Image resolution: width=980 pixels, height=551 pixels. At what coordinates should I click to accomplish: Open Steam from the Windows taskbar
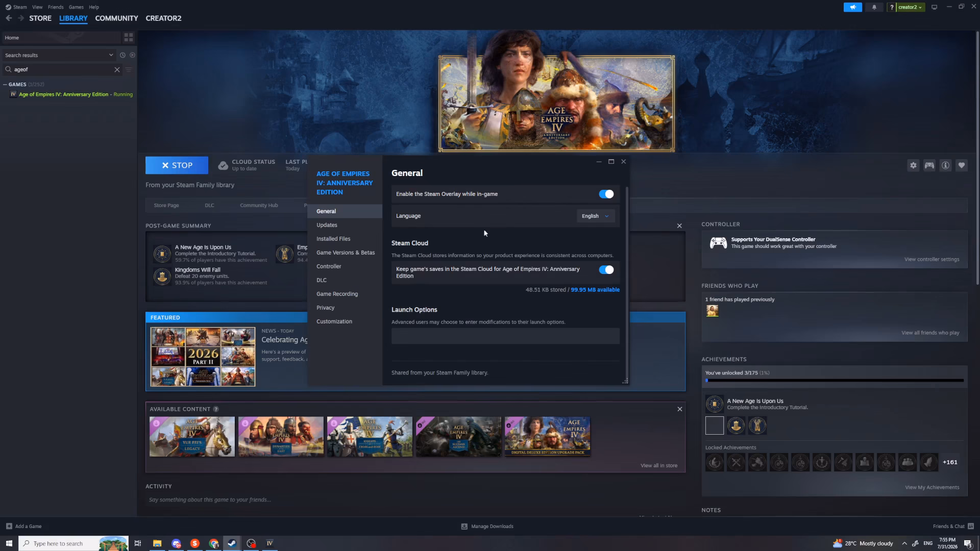tap(232, 543)
